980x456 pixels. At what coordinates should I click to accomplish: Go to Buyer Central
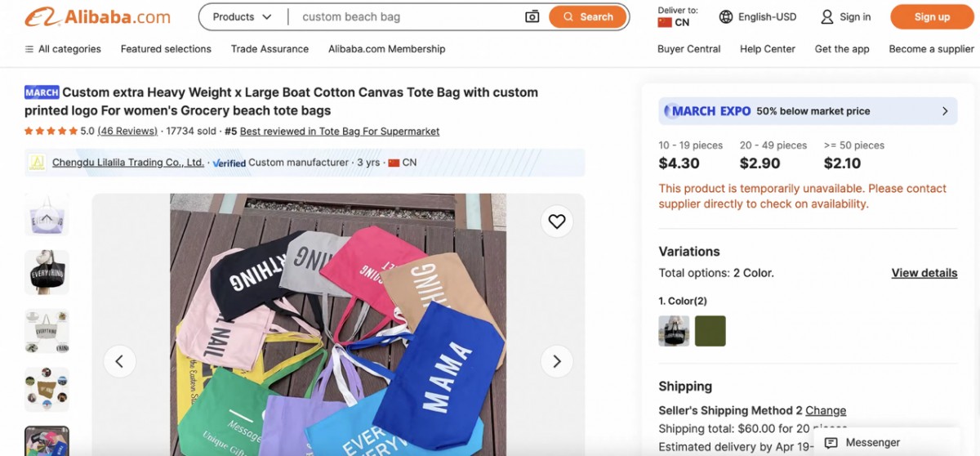tap(688, 49)
